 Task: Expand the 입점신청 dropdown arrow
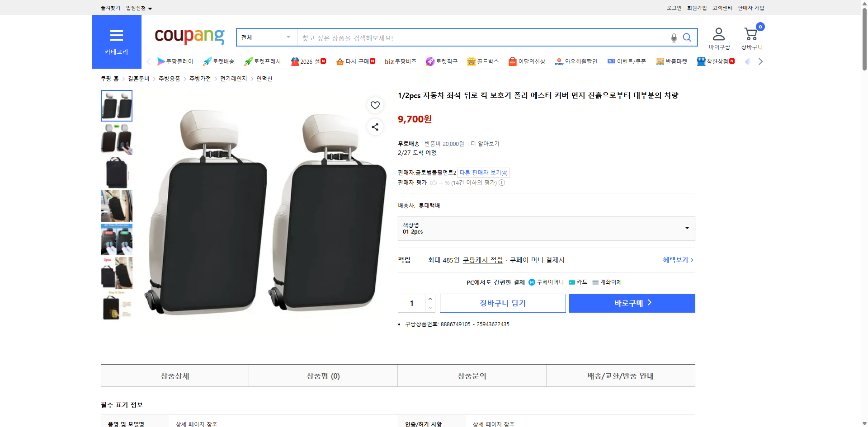pyautogui.click(x=151, y=8)
